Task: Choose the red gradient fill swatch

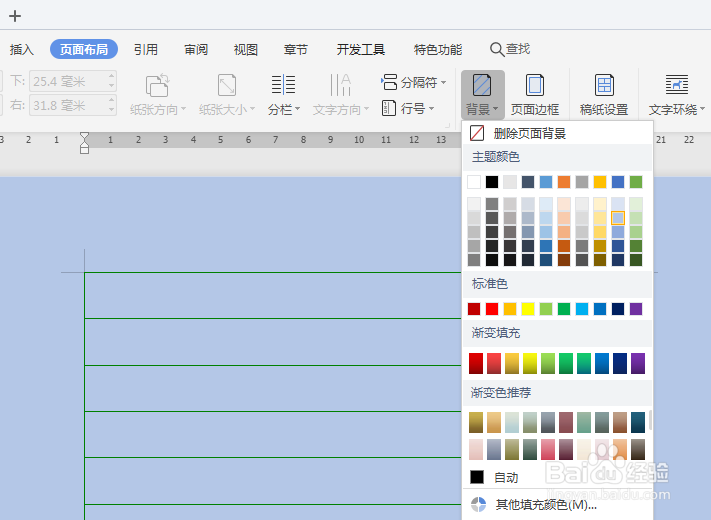Action: [476, 363]
